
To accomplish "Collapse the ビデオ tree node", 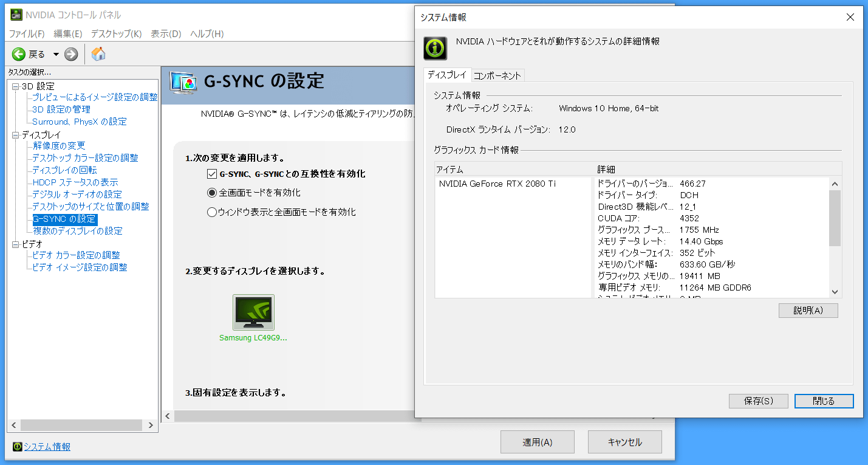I will 15,244.
